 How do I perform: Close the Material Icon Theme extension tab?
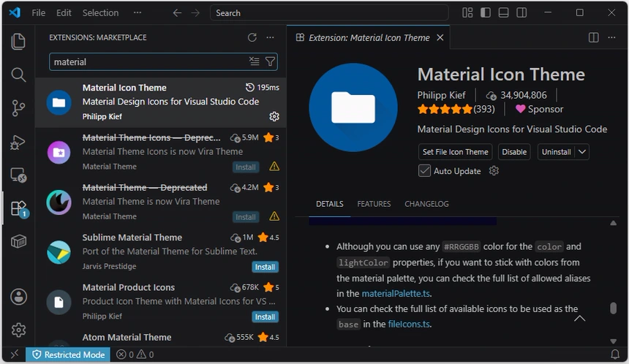click(440, 37)
